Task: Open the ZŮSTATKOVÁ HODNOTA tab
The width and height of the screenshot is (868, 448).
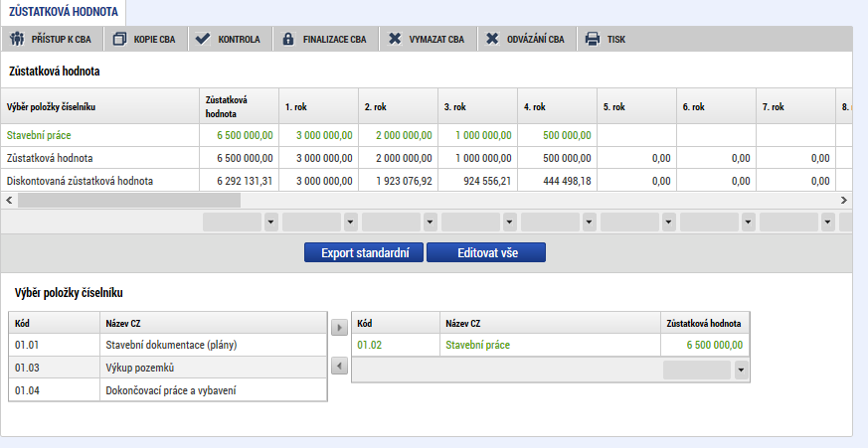Action: click(x=63, y=12)
